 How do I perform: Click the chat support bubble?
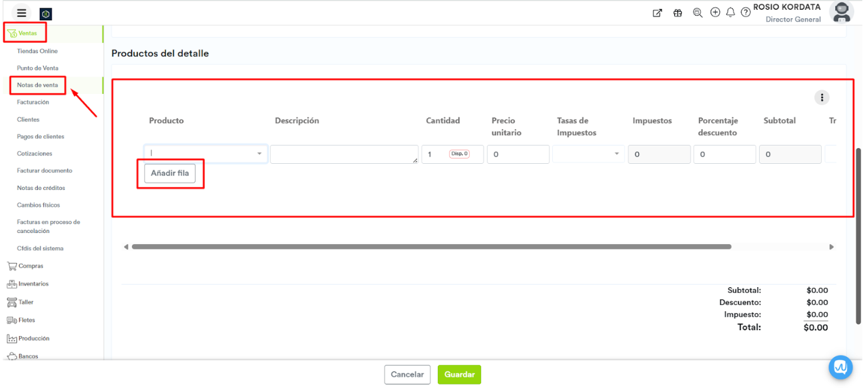tap(840, 367)
